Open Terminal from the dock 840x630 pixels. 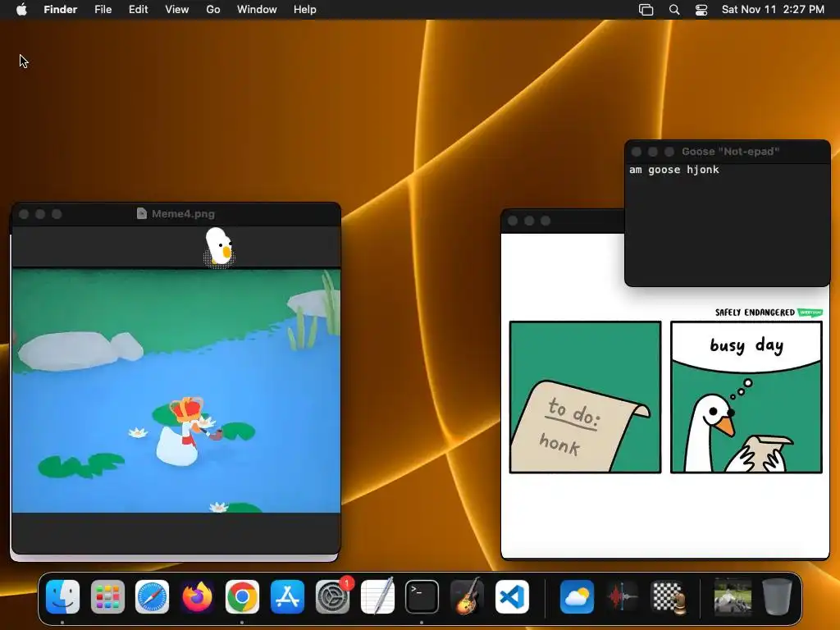[422, 596]
